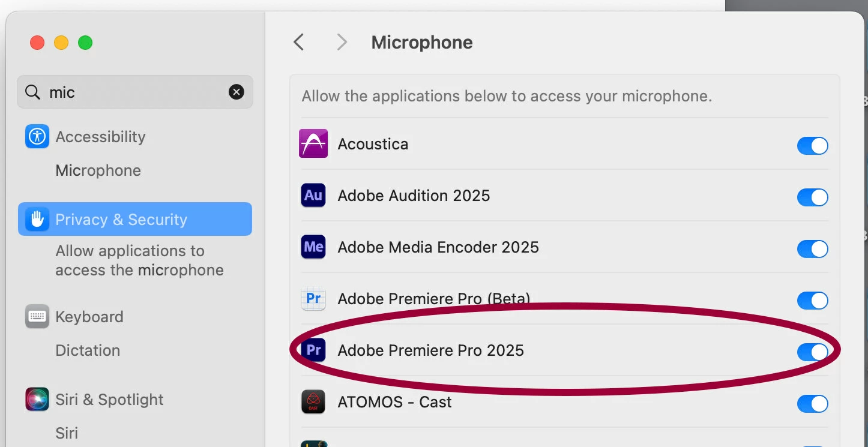
Task: Turn off microphone for Adobe Media Encoder 2025
Action: click(812, 249)
